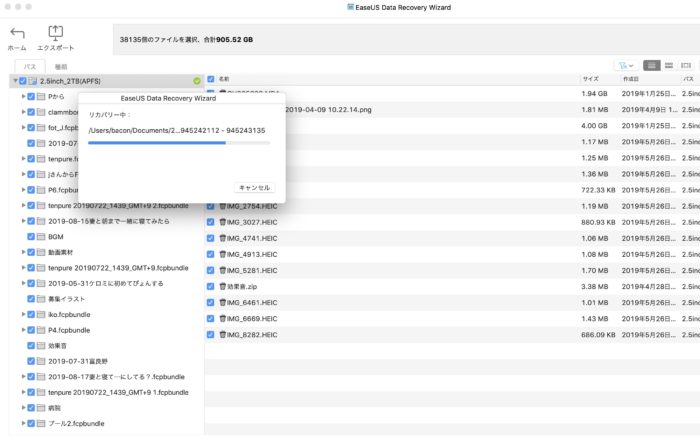
Task: Sort by the 名前 column header
Action: [224, 79]
